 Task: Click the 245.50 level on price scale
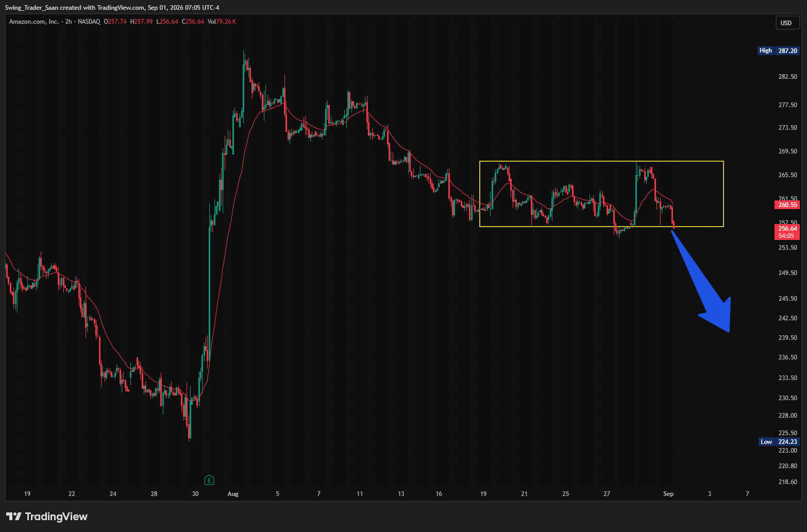tap(787, 299)
